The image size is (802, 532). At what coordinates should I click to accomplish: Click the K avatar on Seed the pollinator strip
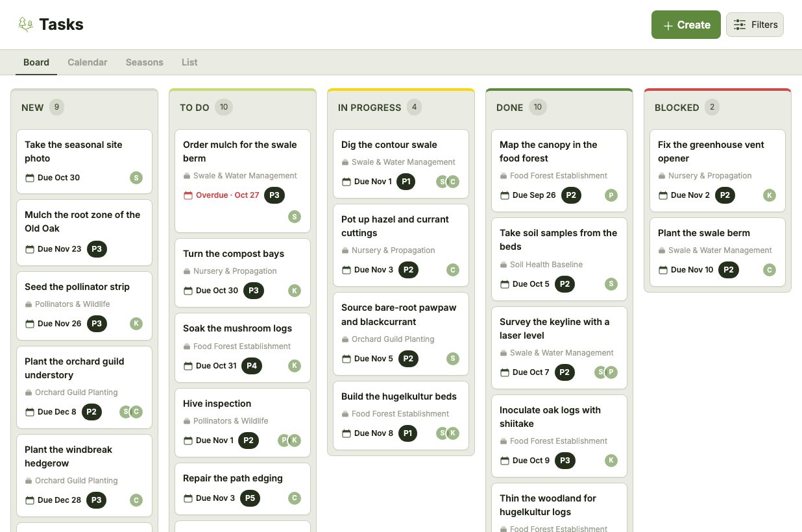pyautogui.click(x=136, y=324)
